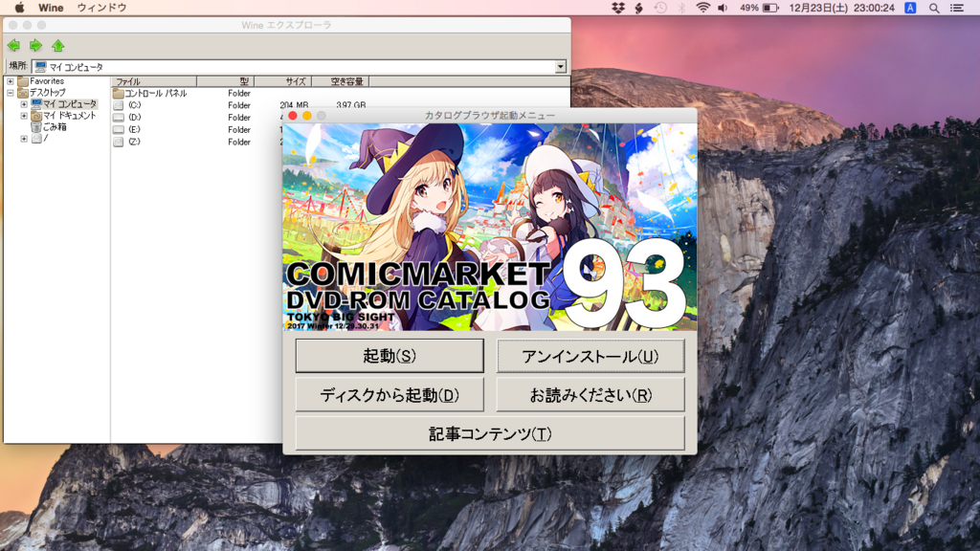Select ごみ箱 trash in the tree
980x551 pixels.
55,127
